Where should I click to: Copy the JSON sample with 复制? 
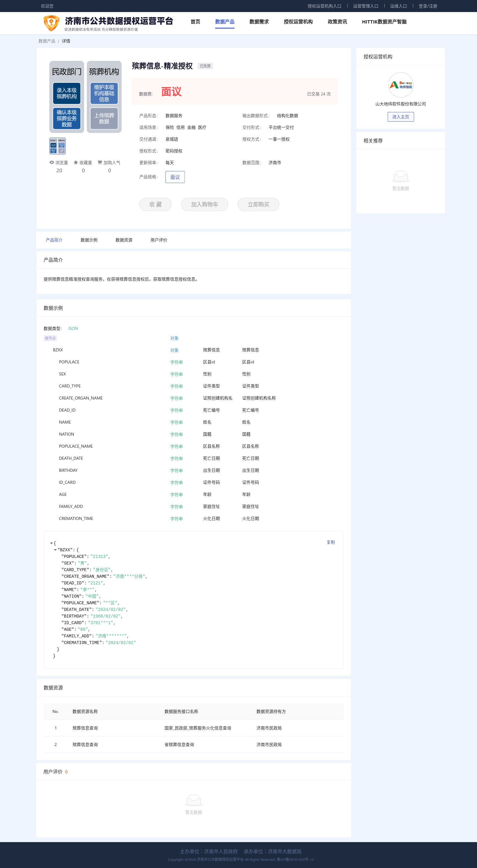pyautogui.click(x=331, y=542)
